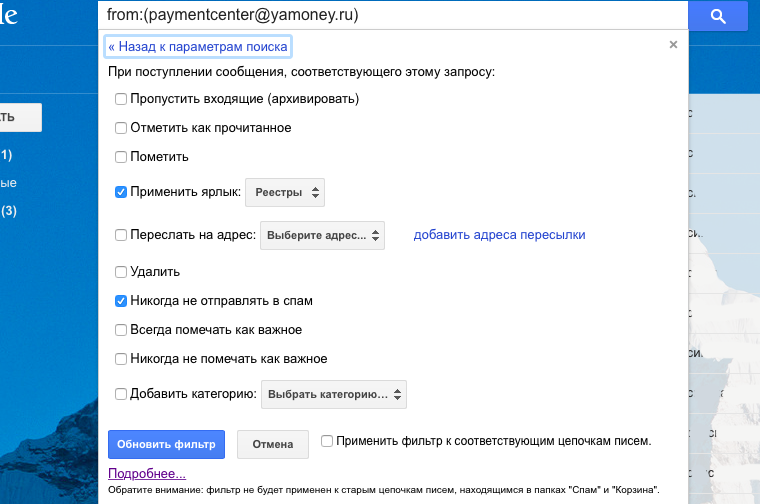The width and height of the screenshot is (760, 504).
Task: Open the Выбрать категорию dropdown
Action: pos(334,394)
